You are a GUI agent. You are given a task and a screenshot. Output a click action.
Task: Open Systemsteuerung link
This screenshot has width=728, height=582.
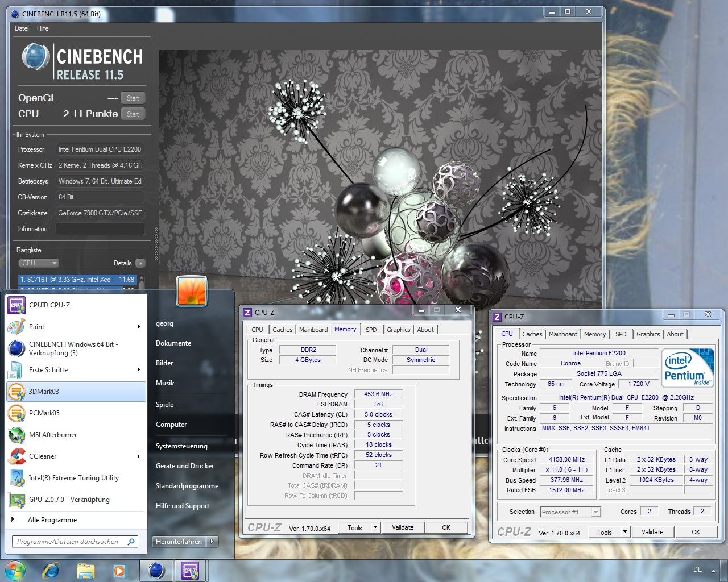click(181, 446)
